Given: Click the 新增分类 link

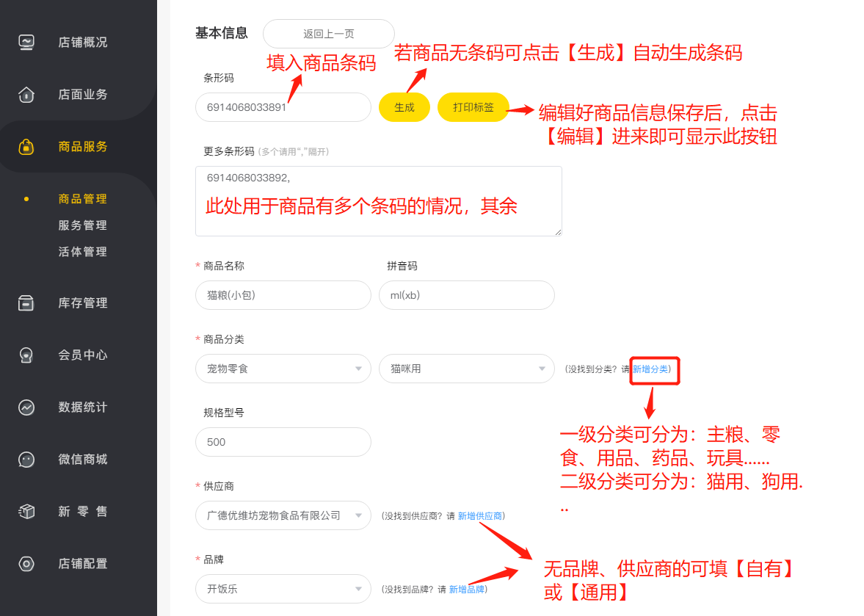Looking at the screenshot, I should [650, 369].
